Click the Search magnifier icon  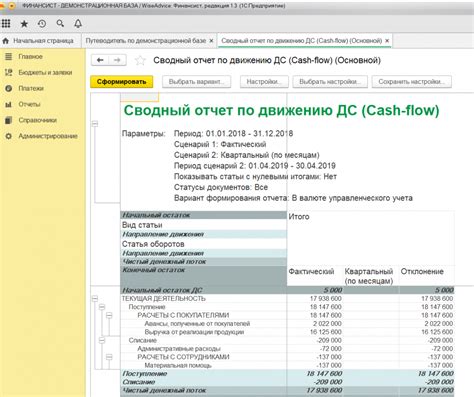tap(60, 23)
